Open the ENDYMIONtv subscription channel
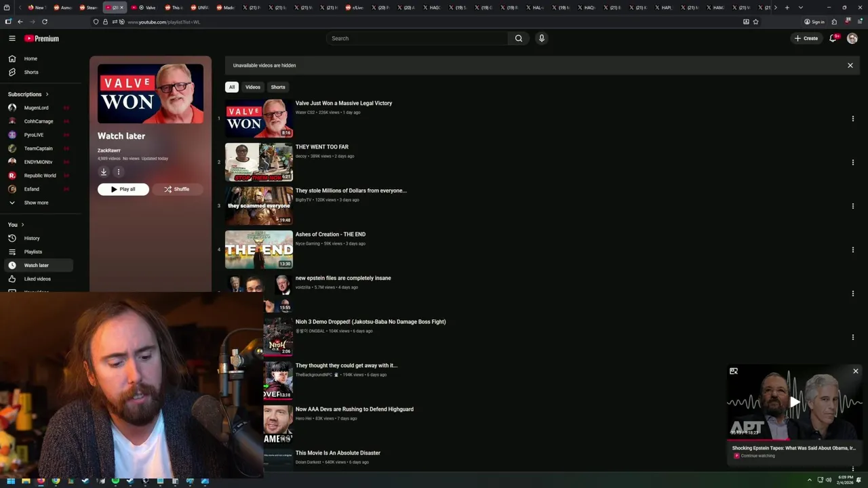Viewport: 868px width, 488px height. pyautogui.click(x=38, y=162)
